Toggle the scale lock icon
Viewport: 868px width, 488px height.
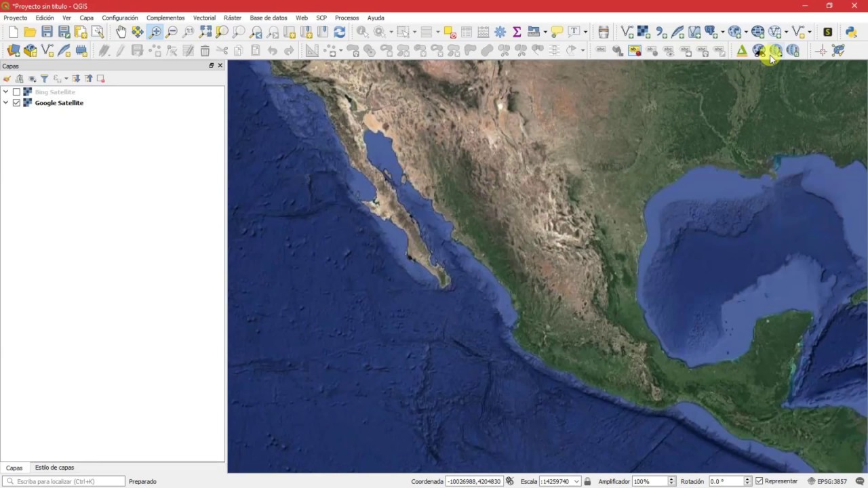point(587,481)
